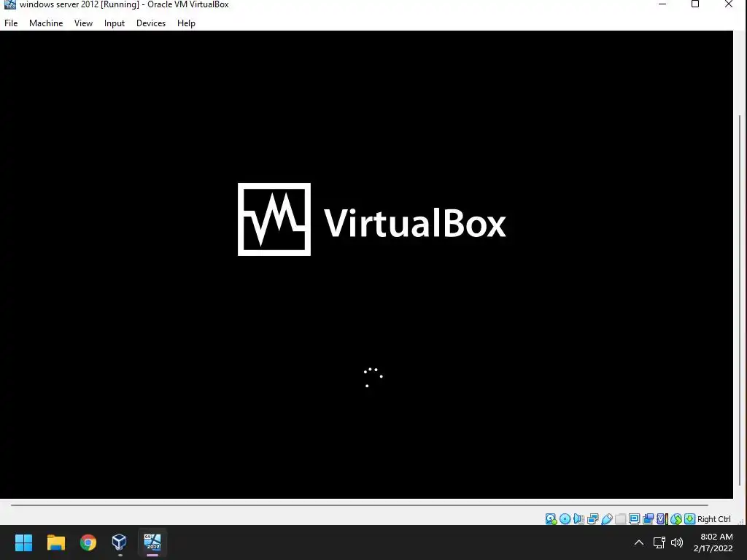This screenshot has width=747, height=560.
Task: Click the 'Right Ctrl' host key label
Action: coord(713,519)
